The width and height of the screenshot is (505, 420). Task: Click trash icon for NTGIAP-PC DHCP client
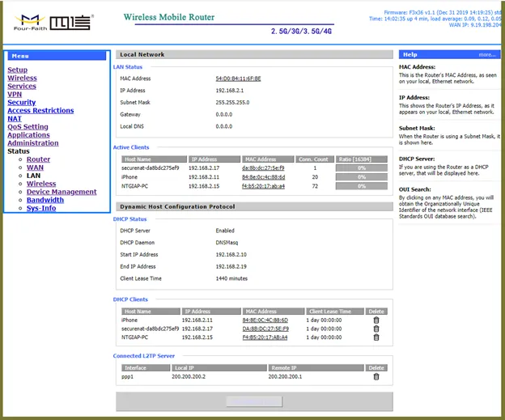click(376, 337)
